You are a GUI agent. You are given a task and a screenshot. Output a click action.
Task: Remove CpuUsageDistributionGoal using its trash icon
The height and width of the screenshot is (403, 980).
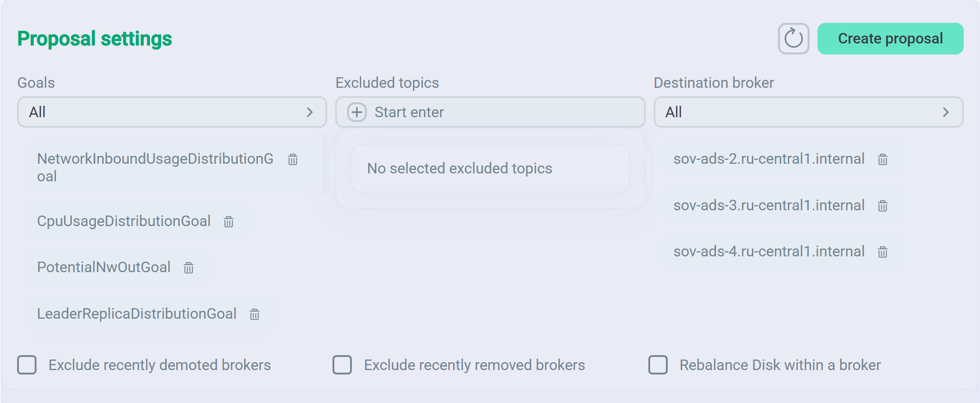[228, 222]
